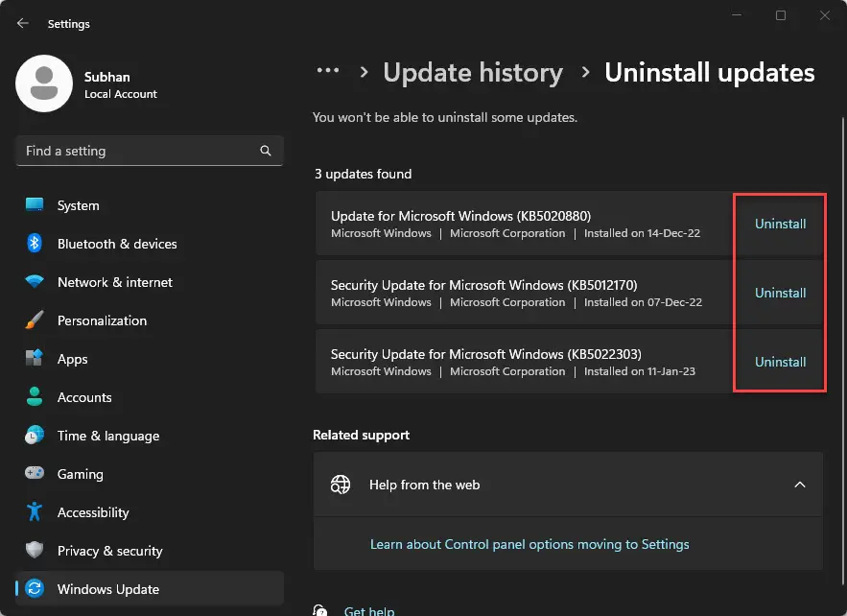The width and height of the screenshot is (847, 616).
Task: Click the Get help icon
Action: click(x=319, y=610)
